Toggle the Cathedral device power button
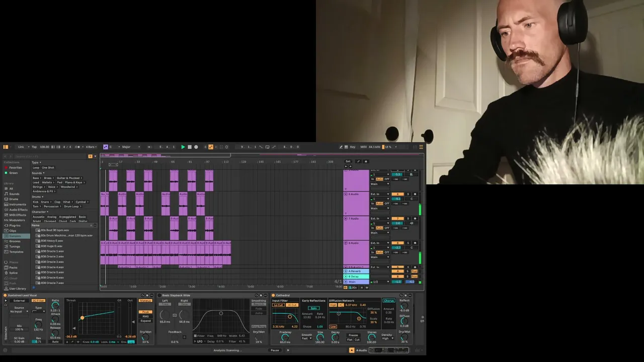 point(273,295)
